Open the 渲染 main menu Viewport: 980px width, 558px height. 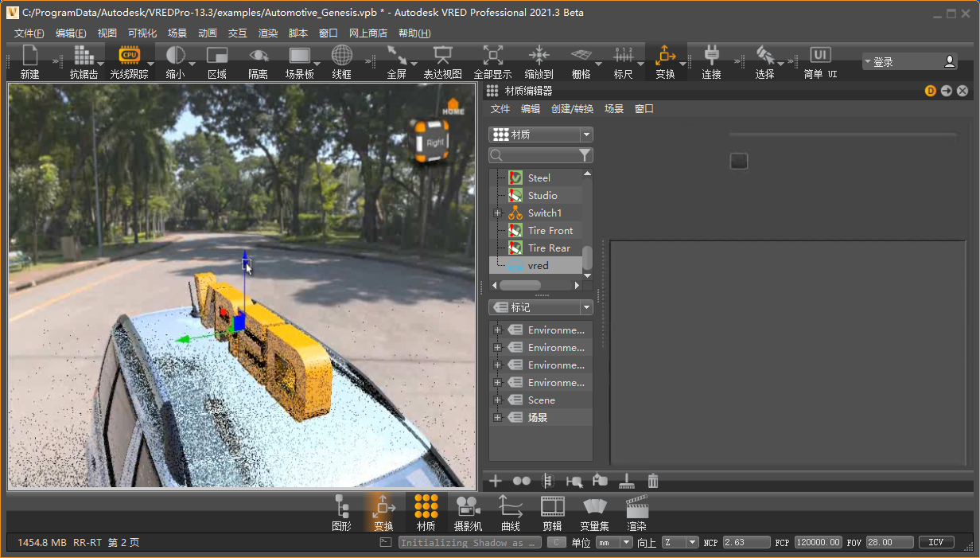(x=268, y=33)
